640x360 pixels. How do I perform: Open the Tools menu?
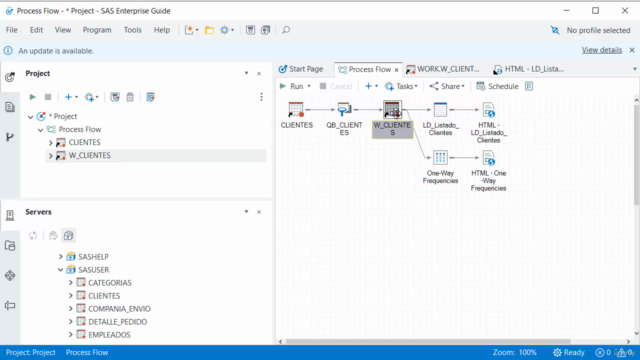coord(133,30)
